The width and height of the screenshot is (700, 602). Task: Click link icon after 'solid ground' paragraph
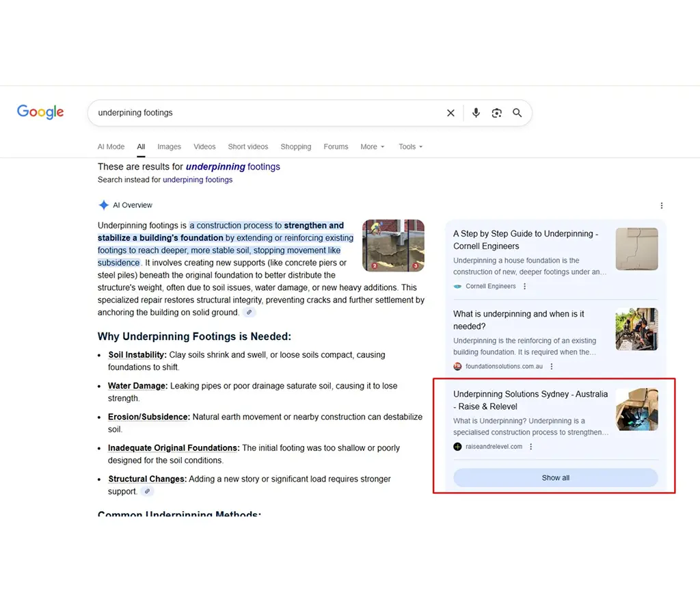250,313
